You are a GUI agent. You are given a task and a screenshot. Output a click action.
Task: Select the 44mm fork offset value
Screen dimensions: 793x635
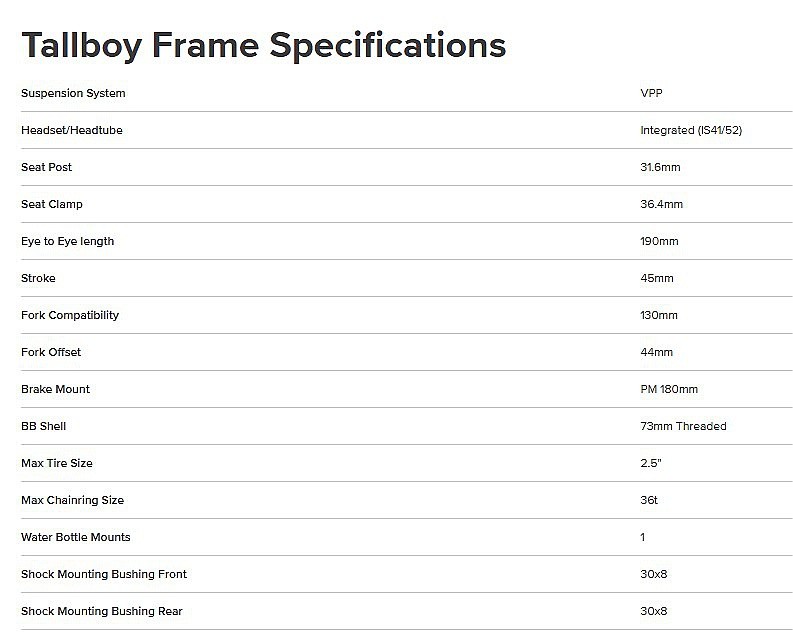656,352
